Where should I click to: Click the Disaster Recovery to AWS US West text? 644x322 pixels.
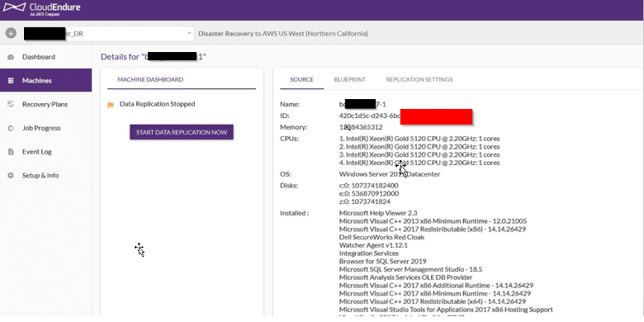tap(283, 33)
